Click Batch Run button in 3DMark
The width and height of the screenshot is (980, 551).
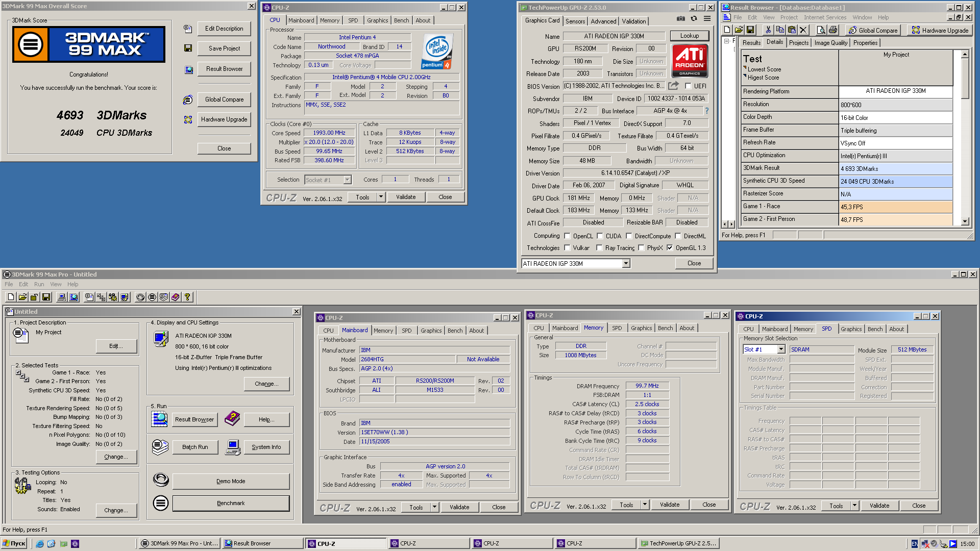coord(195,447)
